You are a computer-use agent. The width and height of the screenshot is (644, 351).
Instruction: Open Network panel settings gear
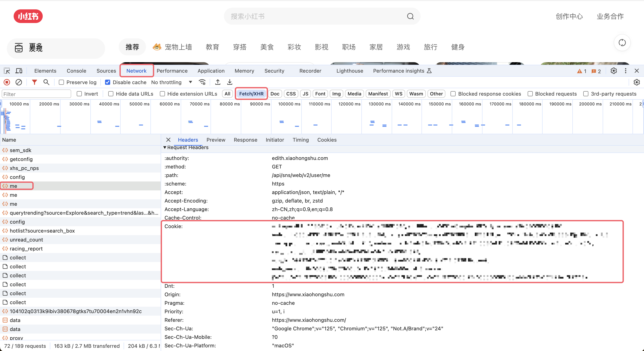coord(637,82)
